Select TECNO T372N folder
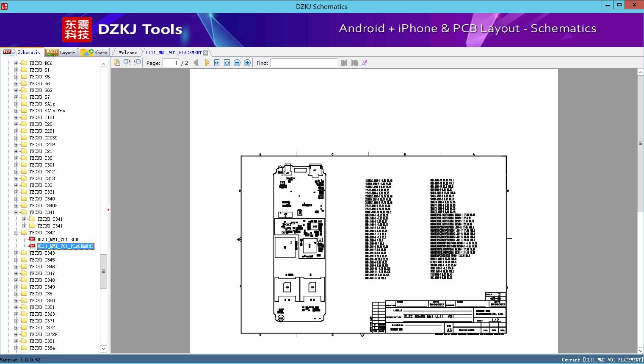The width and height of the screenshot is (644, 364). click(43, 334)
